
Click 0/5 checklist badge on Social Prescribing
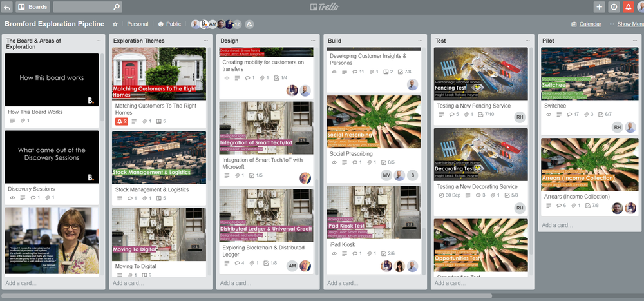click(388, 162)
